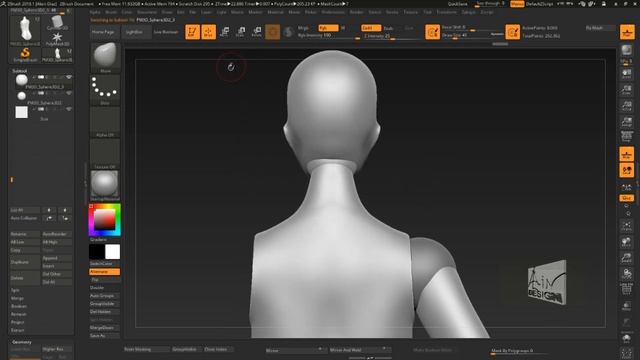Select the PolyMesh3D star tool
The width and height of the screenshot is (640, 360).
pyautogui.click(x=57, y=39)
